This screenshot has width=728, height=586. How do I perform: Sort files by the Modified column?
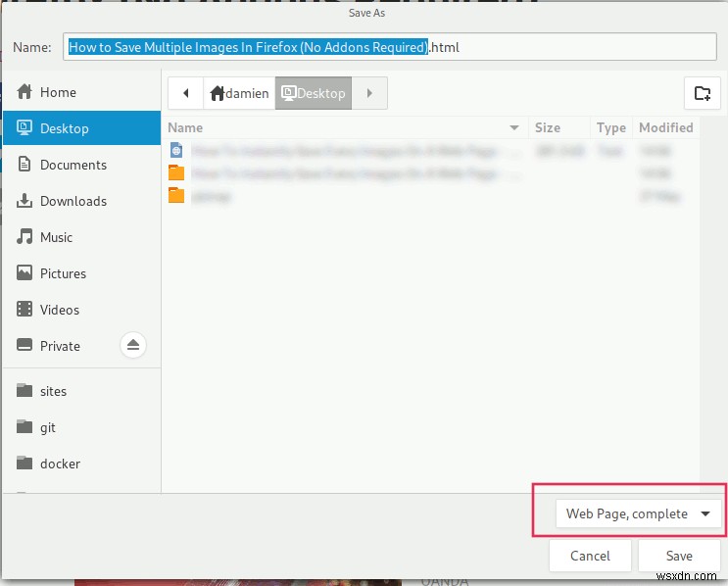point(666,127)
